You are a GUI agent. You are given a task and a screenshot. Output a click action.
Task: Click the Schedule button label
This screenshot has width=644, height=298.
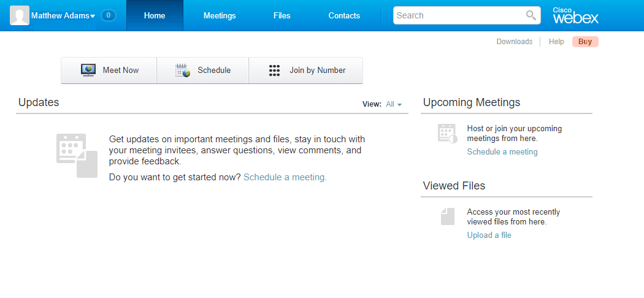(214, 70)
